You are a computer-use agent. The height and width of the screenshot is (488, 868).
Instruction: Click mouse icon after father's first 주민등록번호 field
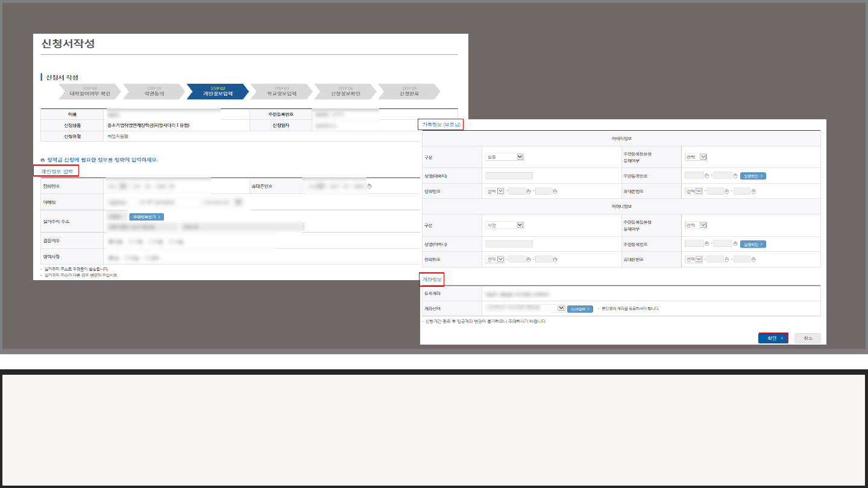pos(708,176)
